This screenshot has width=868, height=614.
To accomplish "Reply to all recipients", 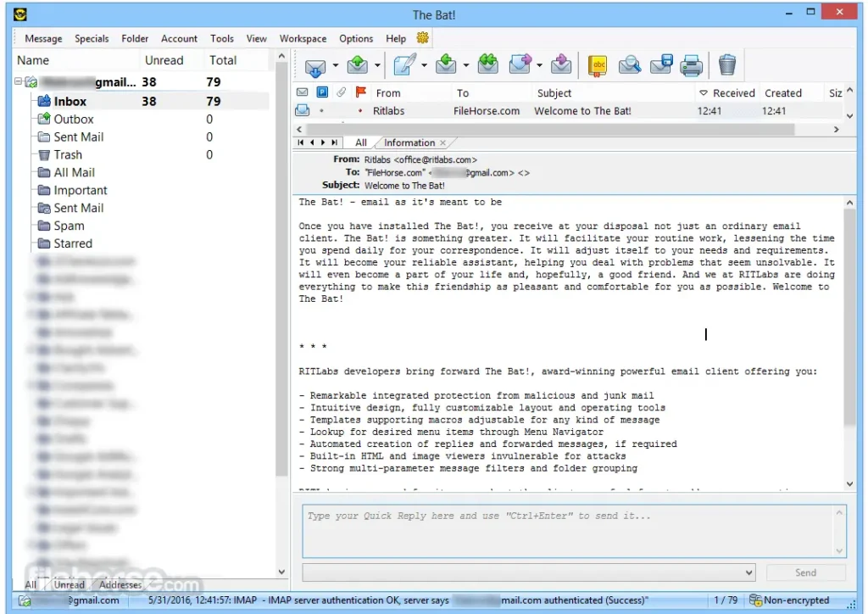I will coord(489,65).
